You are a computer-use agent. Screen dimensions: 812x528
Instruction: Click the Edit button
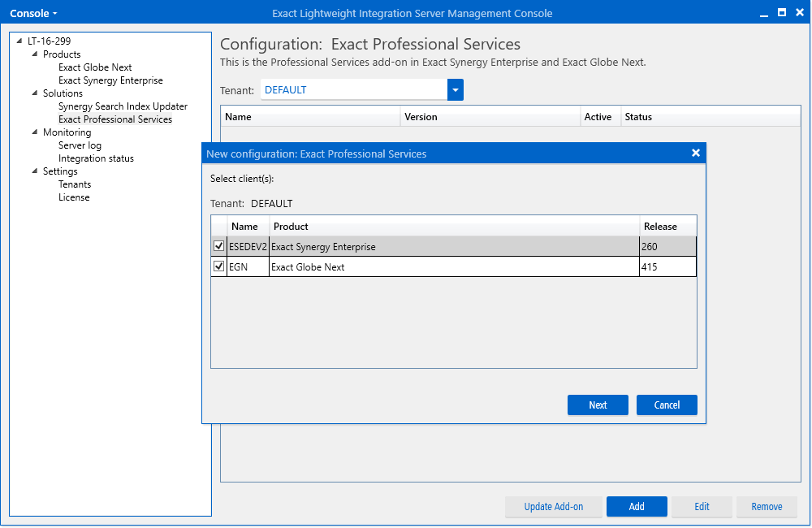click(x=702, y=507)
